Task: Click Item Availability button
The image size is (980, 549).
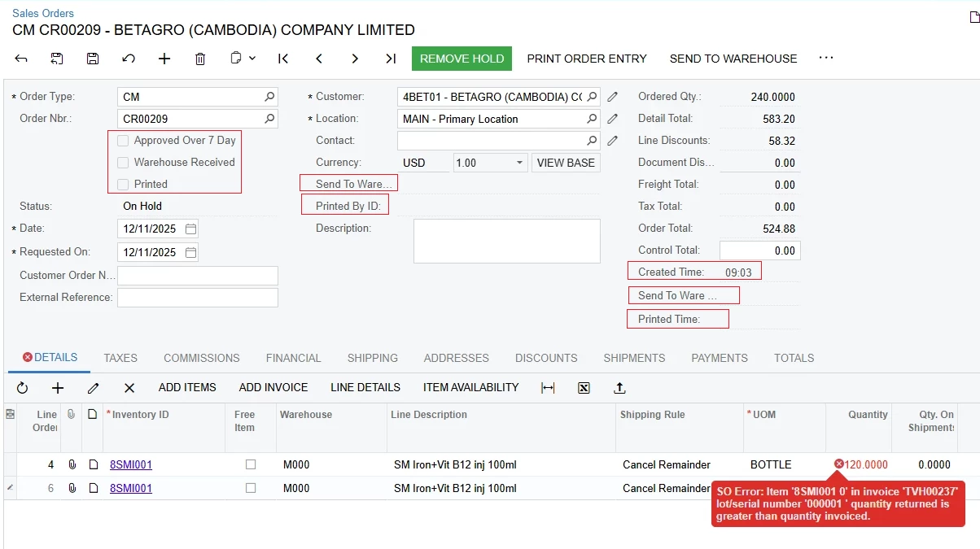Action: click(470, 388)
